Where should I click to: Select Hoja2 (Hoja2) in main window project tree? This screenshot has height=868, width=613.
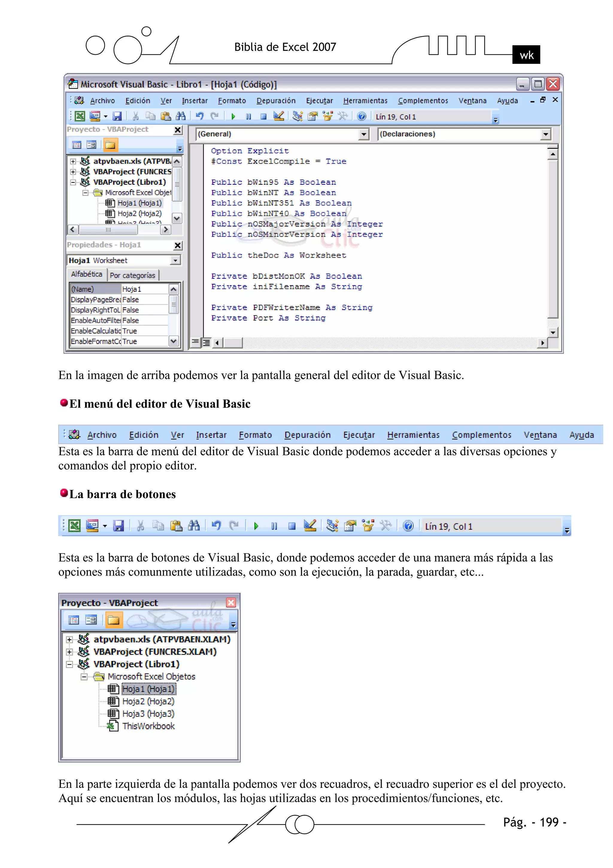point(139,214)
